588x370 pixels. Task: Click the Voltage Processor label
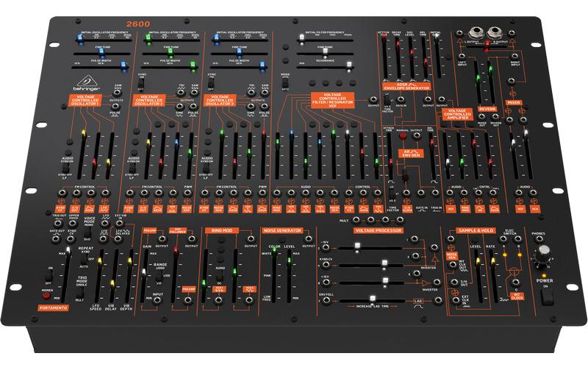pos(379,230)
